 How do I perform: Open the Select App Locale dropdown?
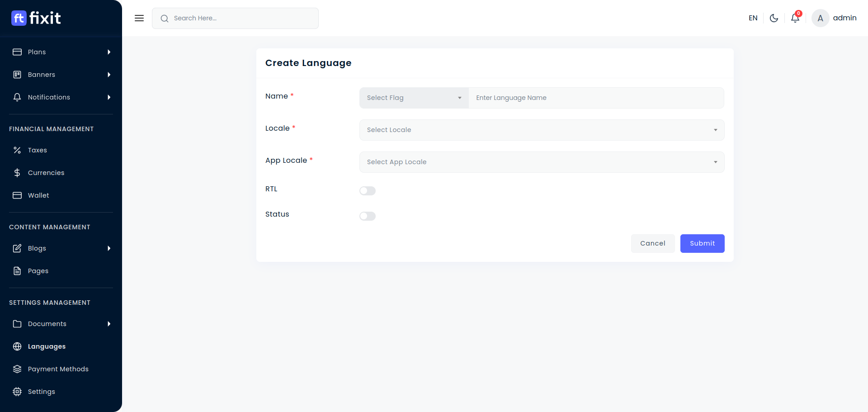click(542, 162)
